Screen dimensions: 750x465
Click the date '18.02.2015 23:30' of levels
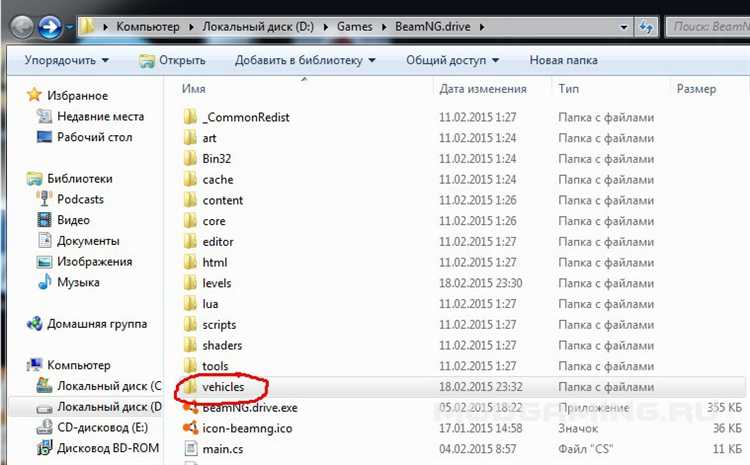pos(480,283)
